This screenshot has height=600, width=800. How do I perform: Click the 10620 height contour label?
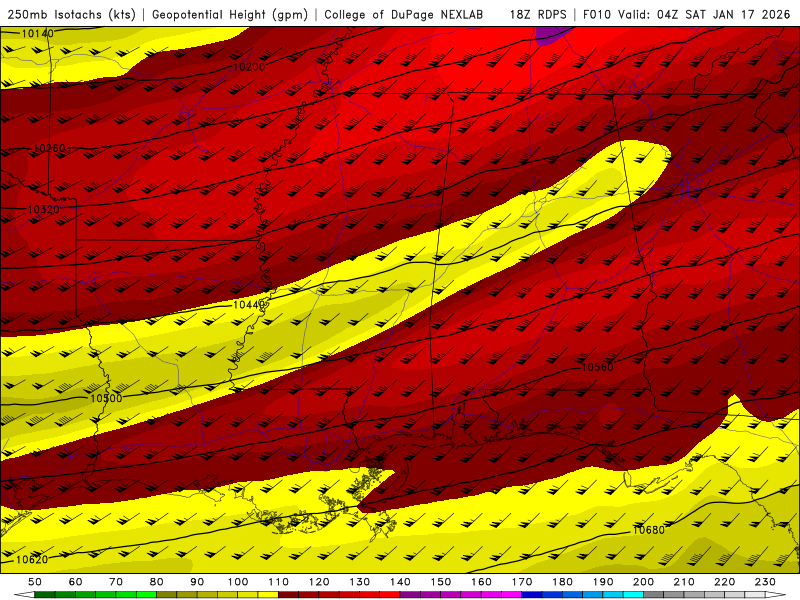tap(32, 560)
